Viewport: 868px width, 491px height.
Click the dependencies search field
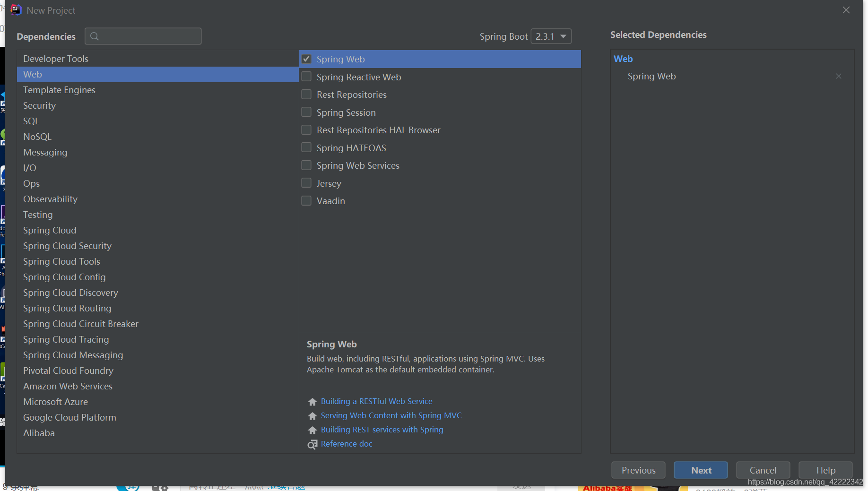(143, 36)
